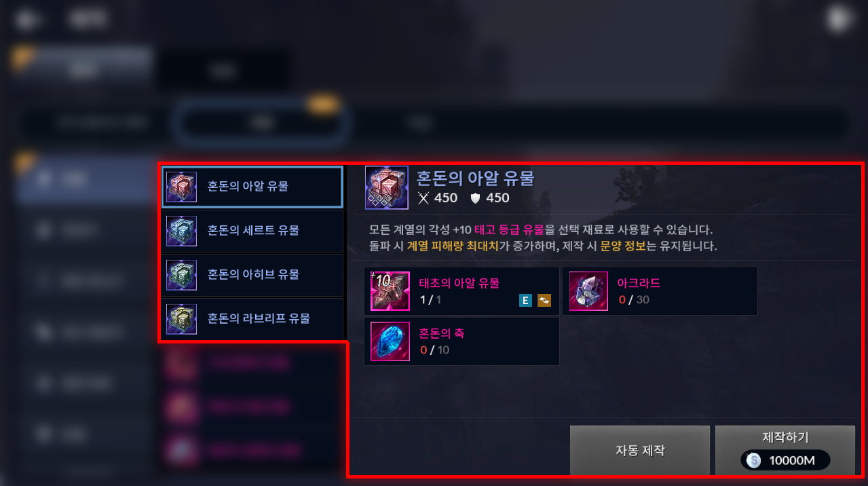Image resolution: width=868 pixels, height=486 pixels.
Task: Click the round icon in top-right corner
Action: 839,19
